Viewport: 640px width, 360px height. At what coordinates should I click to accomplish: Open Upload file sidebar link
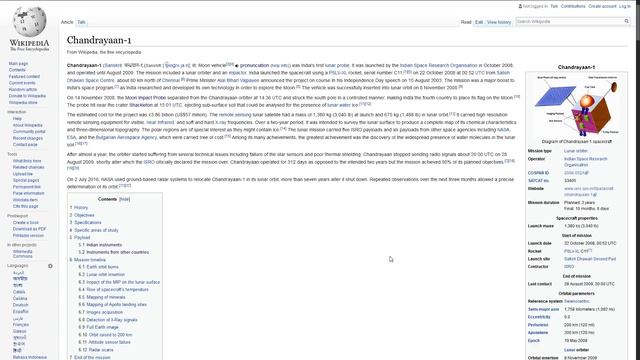[x=22, y=174]
